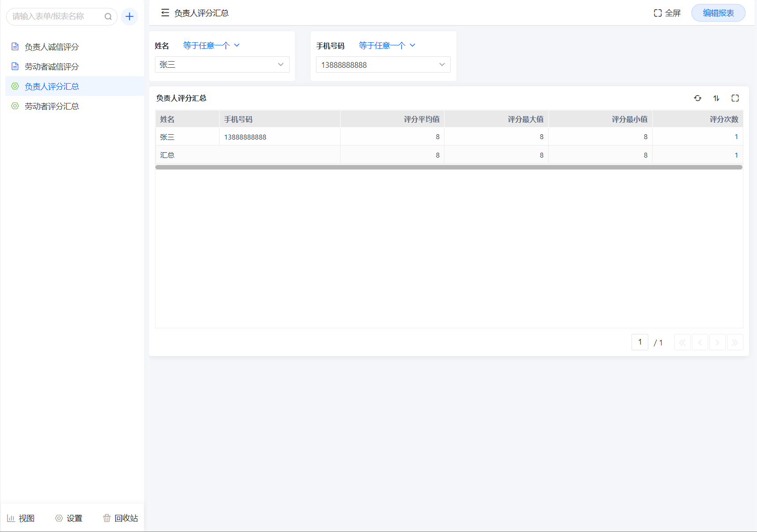Expand the 张三 name selection box
Image resolution: width=757 pixels, height=532 pixels.
click(222, 65)
